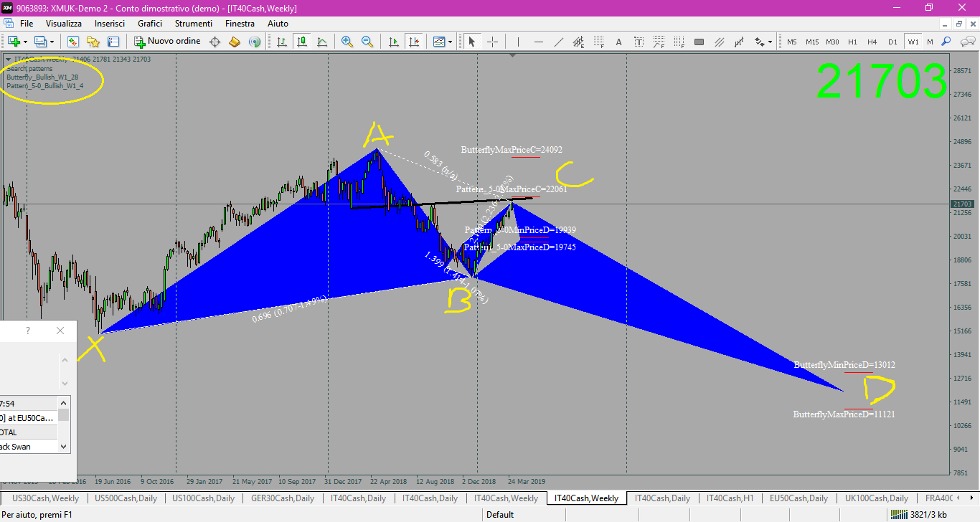Select the Fibonacci arc tool
The width and height of the screenshot is (980, 522).
(659, 42)
